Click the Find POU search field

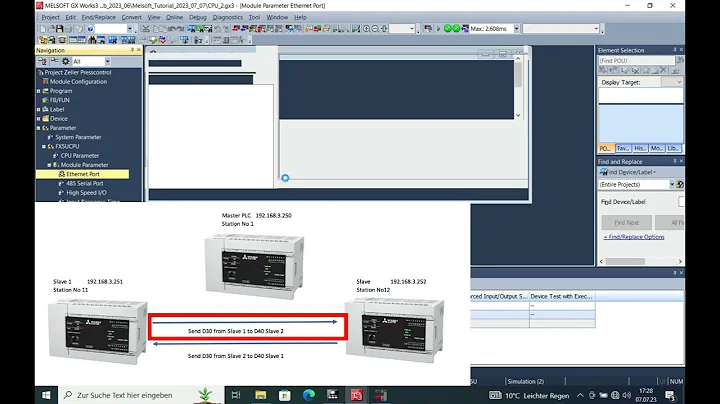pyautogui.click(x=636, y=61)
